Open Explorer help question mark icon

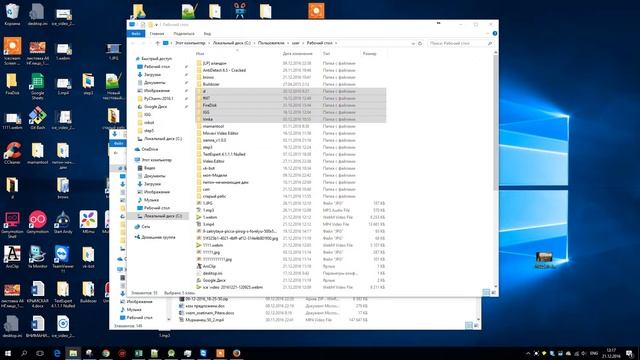[495, 33]
